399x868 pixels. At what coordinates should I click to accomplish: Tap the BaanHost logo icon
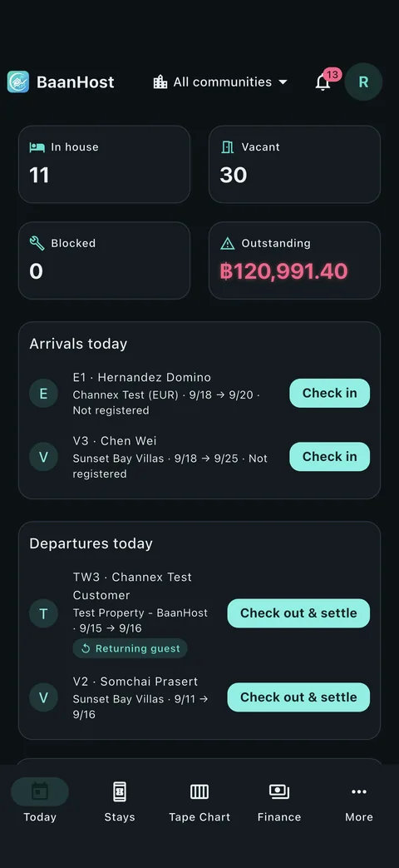[18, 82]
